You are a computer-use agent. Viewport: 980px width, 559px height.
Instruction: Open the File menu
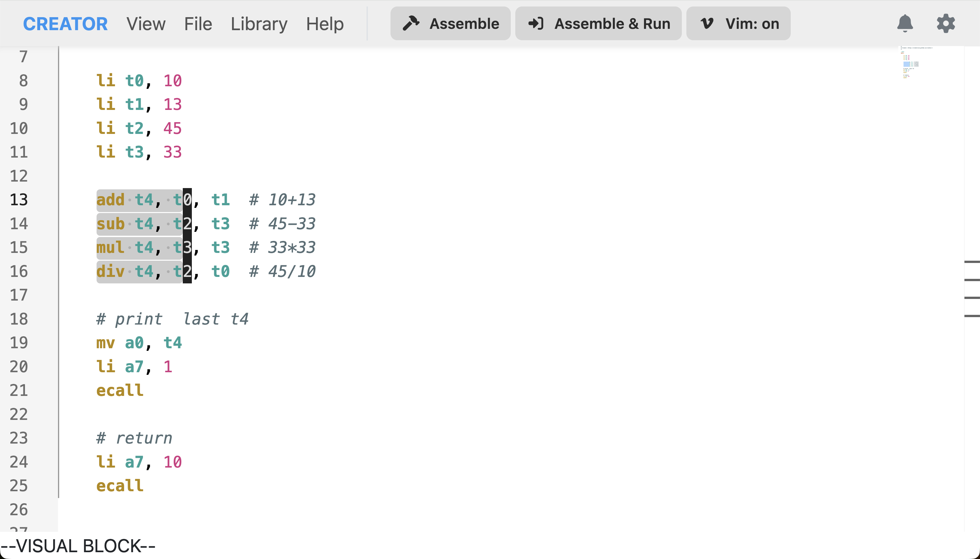pos(198,23)
